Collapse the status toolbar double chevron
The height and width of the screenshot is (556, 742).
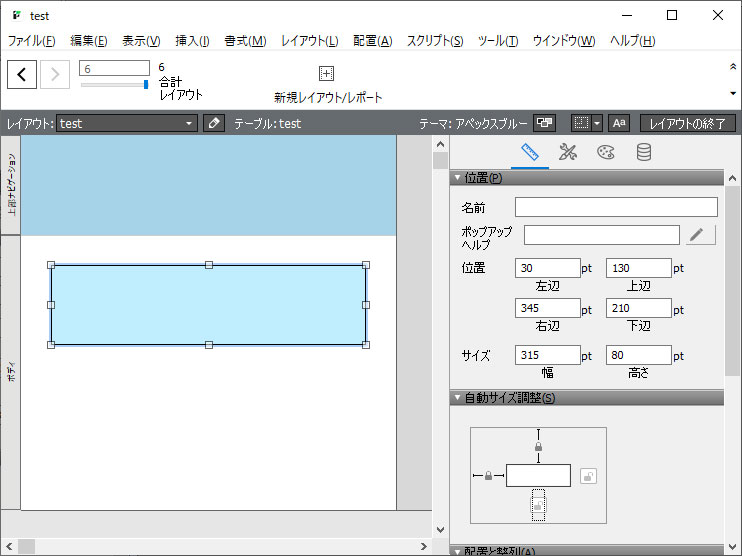click(x=733, y=67)
